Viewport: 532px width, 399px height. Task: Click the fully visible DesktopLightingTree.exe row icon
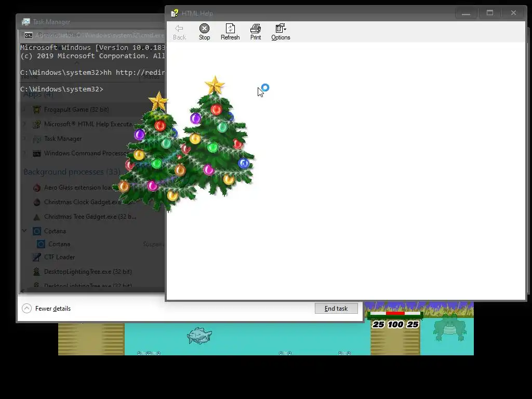point(37,272)
